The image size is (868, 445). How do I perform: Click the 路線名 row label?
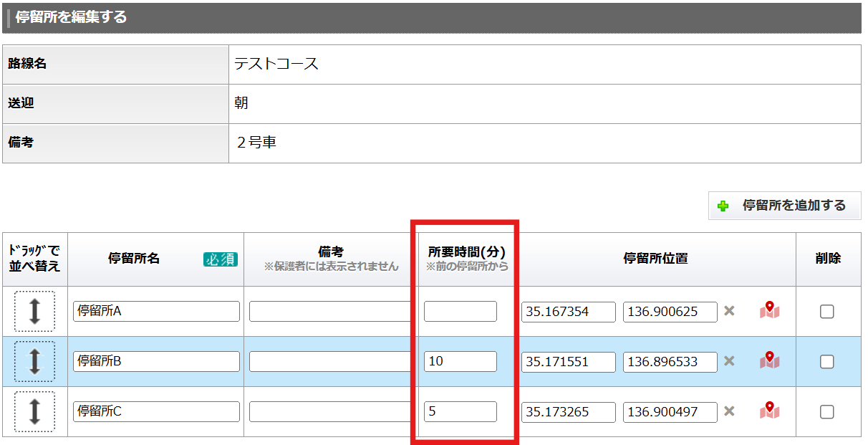27,64
